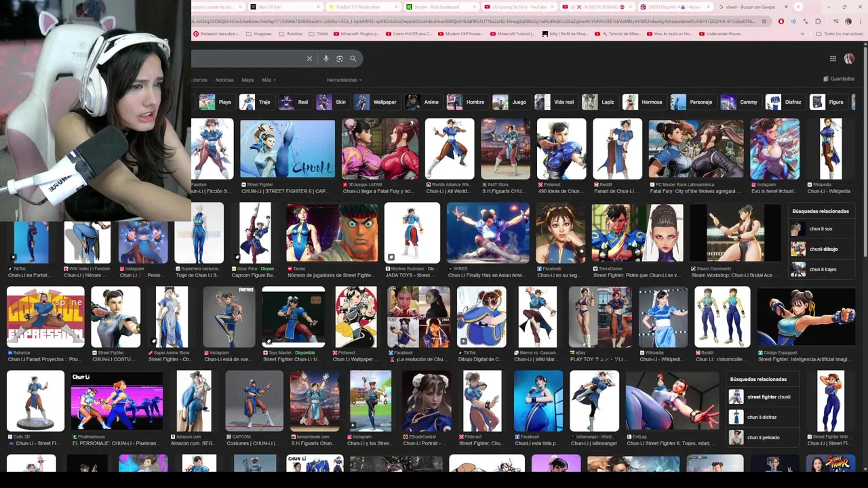Open the TierraGamer Street Fighter image
Screen dimensions: 868x488
click(637, 232)
